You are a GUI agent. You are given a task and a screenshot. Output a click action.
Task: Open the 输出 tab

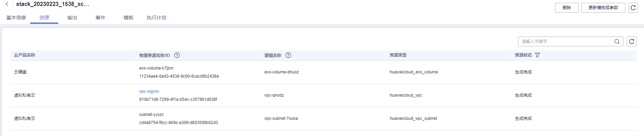click(x=72, y=18)
